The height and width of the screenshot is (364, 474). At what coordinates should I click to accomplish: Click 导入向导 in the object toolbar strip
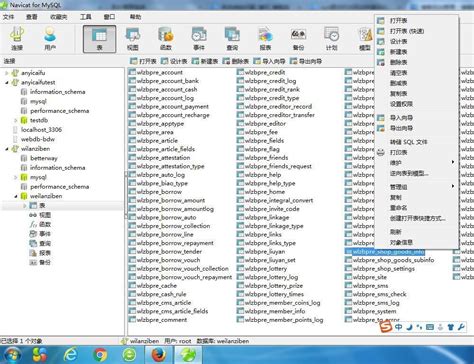pyautogui.click(x=269, y=61)
